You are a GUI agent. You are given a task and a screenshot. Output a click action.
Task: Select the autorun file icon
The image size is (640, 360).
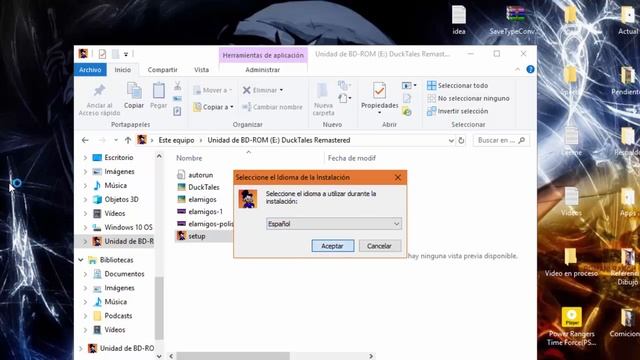coord(181,175)
